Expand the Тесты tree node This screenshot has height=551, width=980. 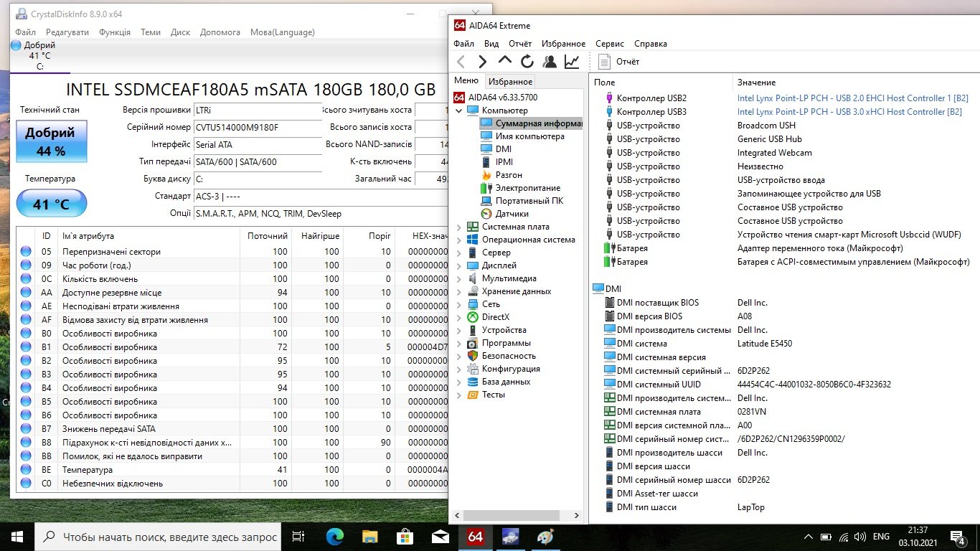coord(459,395)
